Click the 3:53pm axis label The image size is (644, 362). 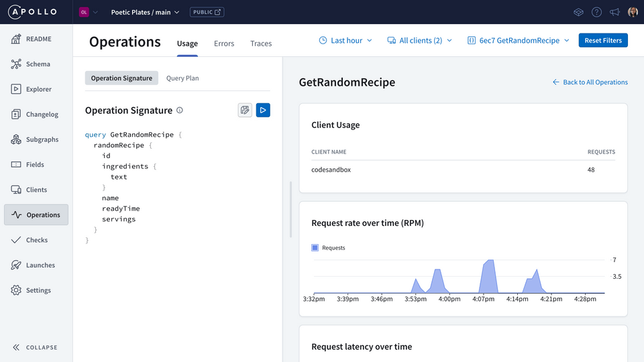pyautogui.click(x=416, y=299)
